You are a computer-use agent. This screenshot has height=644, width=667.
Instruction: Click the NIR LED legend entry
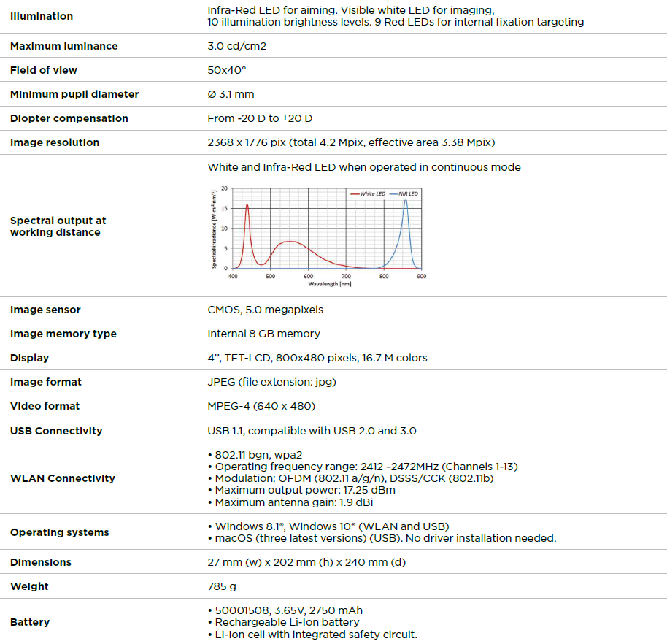pos(404,193)
